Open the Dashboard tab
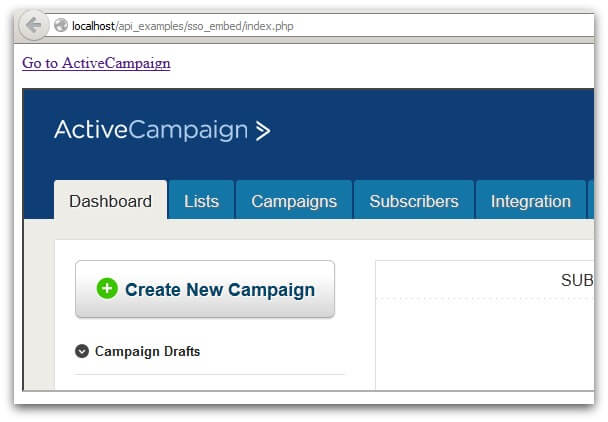This screenshot has height=422, width=608. pyautogui.click(x=111, y=201)
